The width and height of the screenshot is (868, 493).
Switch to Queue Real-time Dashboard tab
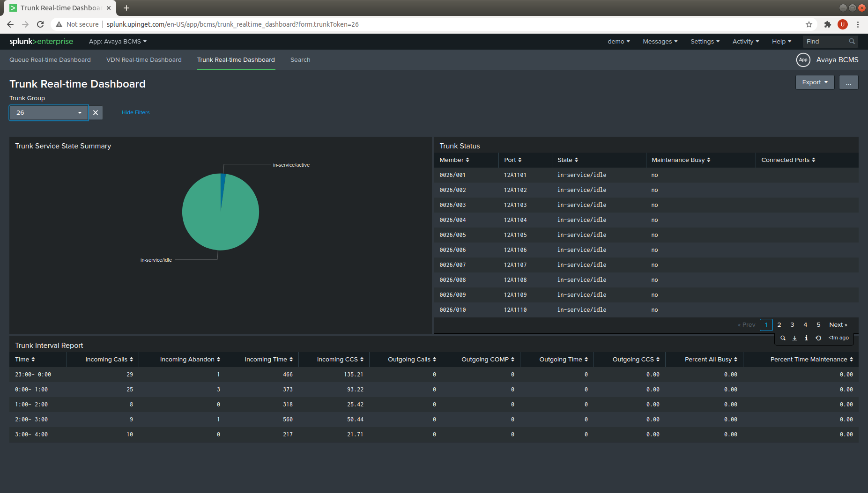(50, 60)
